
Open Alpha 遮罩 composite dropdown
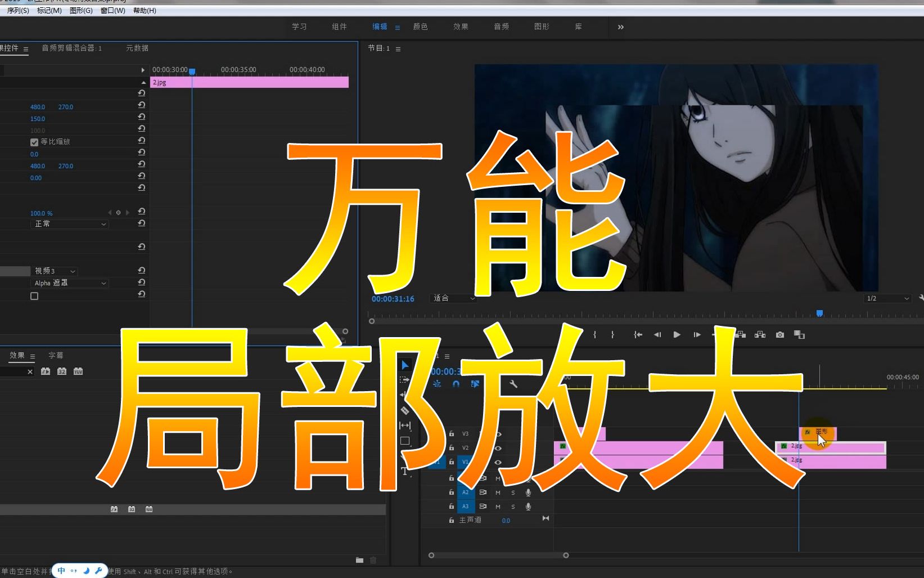[x=69, y=283]
